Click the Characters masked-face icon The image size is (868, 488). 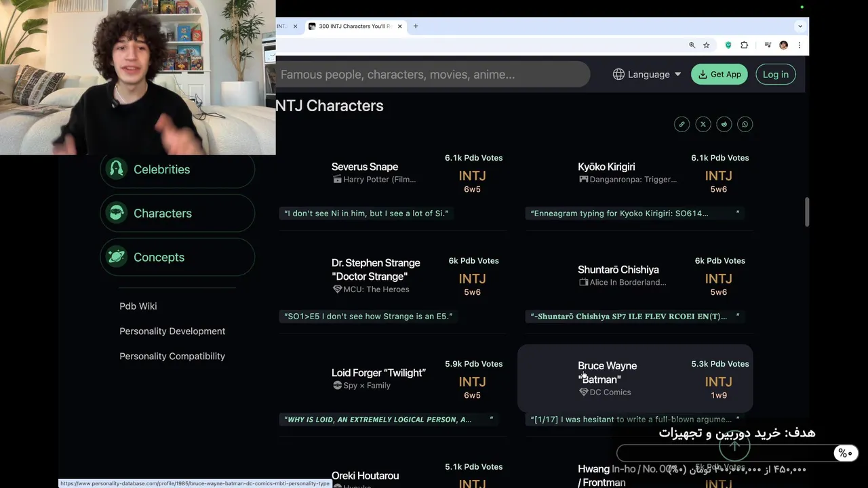point(117,213)
